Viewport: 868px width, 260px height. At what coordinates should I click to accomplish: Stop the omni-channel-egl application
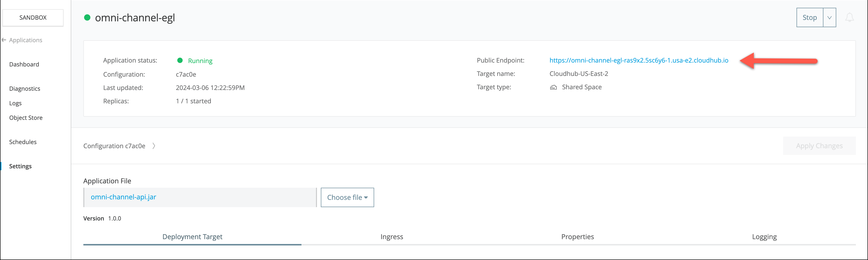(809, 17)
